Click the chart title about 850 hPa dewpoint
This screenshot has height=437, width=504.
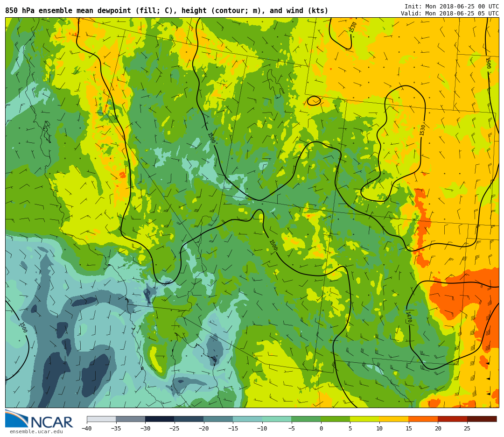click(x=167, y=11)
